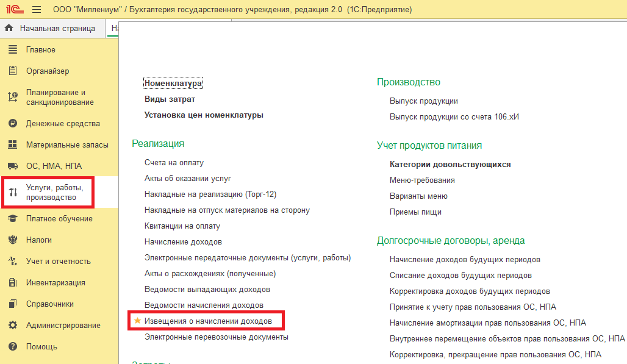Open the hamburger main menu icon
627x364 pixels.
pyautogui.click(x=37, y=9)
